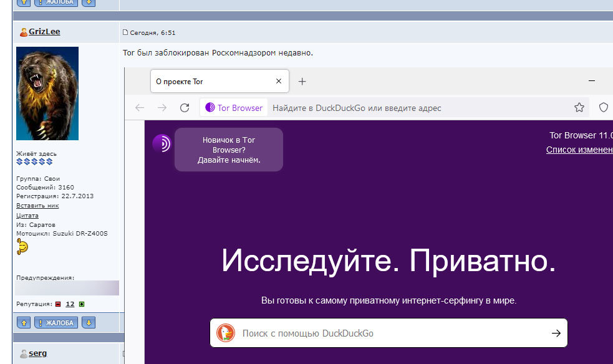
Task: Click the "Вставить ник" link
Action: 37,206
